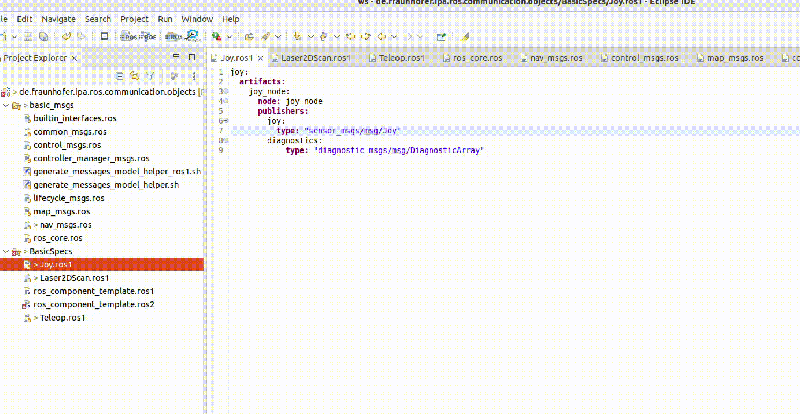Open the Edit menu

point(24,19)
